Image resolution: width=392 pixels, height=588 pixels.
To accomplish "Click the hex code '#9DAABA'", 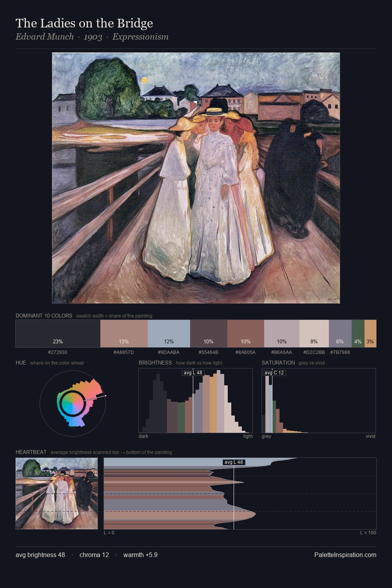I will click(x=169, y=352).
